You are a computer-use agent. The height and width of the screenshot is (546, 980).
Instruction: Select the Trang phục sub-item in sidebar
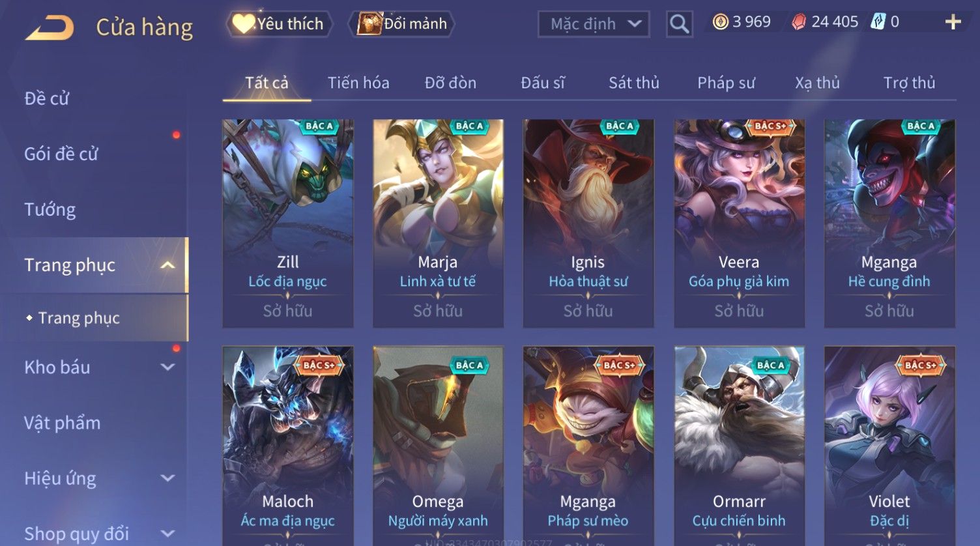coord(79,318)
